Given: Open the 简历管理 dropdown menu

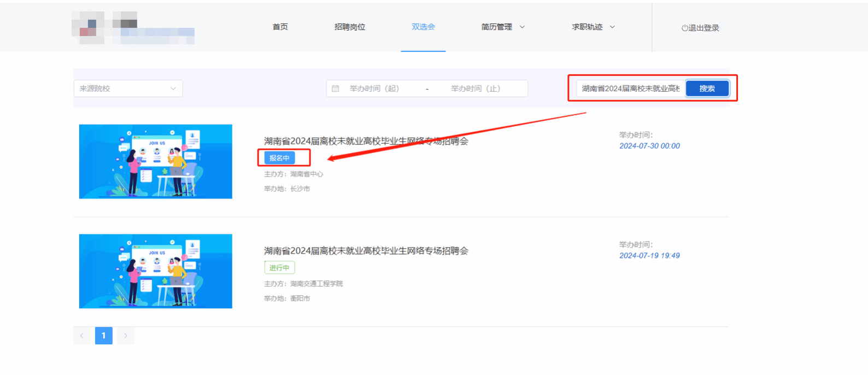Looking at the screenshot, I should tap(502, 27).
